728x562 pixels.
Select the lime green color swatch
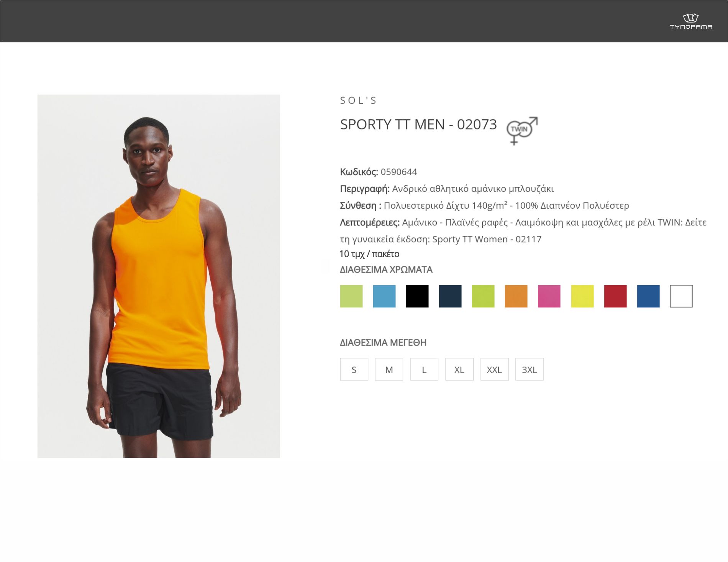(x=483, y=296)
